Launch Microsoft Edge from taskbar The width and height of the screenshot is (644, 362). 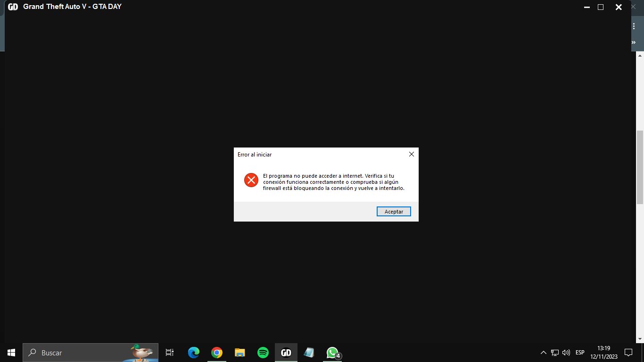click(x=193, y=353)
